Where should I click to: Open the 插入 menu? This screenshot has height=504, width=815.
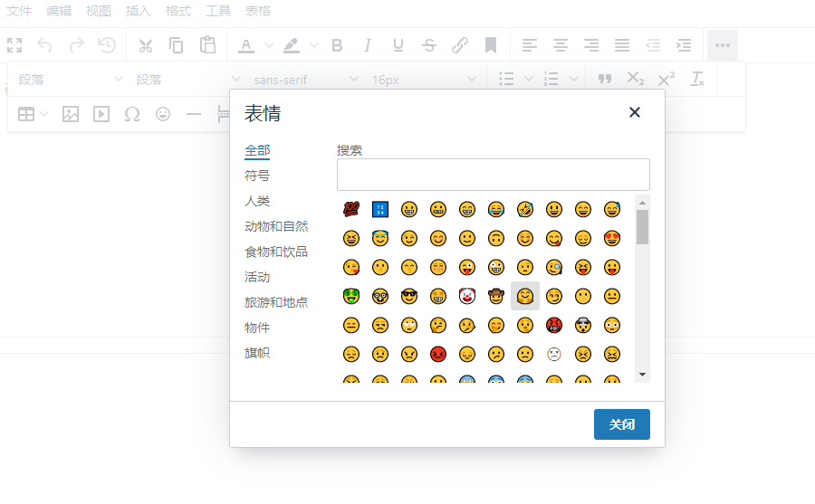click(139, 11)
